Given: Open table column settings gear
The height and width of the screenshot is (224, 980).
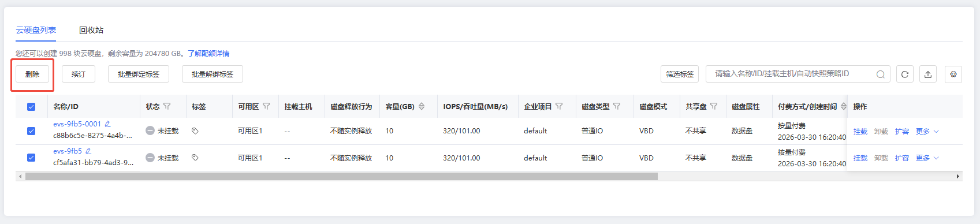Looking at the screenshot, I should [x=953, y=74].
